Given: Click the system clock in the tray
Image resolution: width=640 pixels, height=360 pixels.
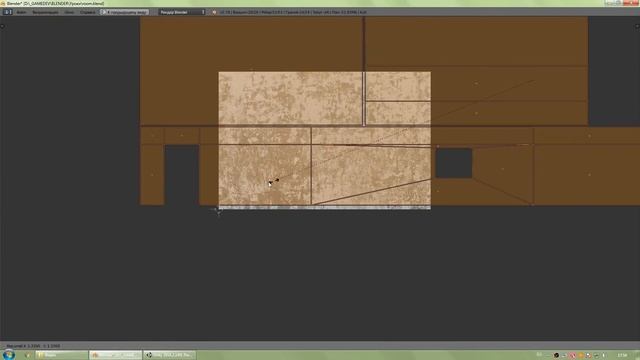Looking at the screenshot, I should tap(622, 356).
